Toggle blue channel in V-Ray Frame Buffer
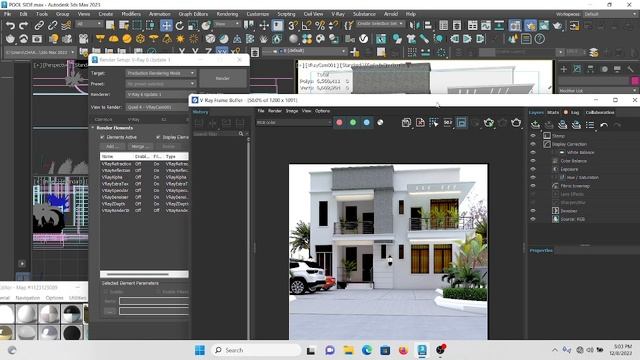 367,122
